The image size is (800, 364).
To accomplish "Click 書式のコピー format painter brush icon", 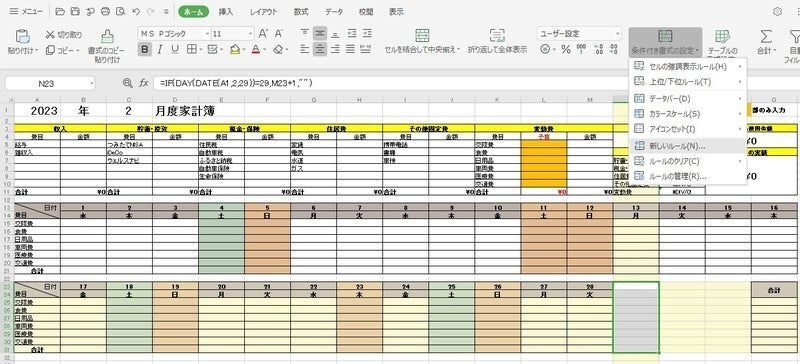I will tap(107, 36).
